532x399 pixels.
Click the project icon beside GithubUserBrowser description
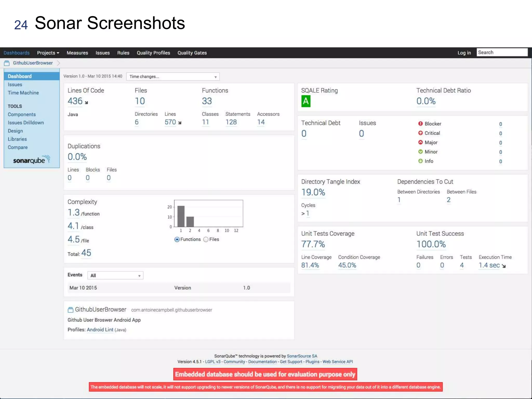click(x=70, y=310)
